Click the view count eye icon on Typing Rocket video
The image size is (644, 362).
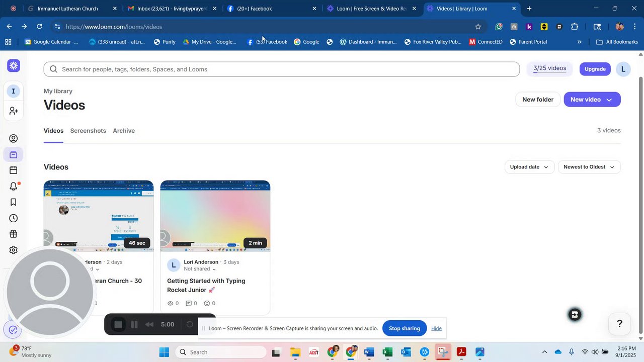click(x=170, y=303)
